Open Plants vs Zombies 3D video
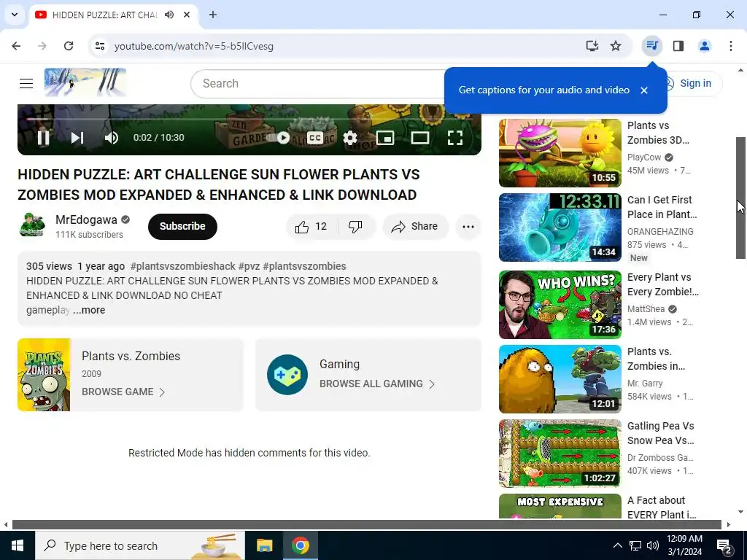This screenshot has height=560, width=747. [x=560, y=153]
